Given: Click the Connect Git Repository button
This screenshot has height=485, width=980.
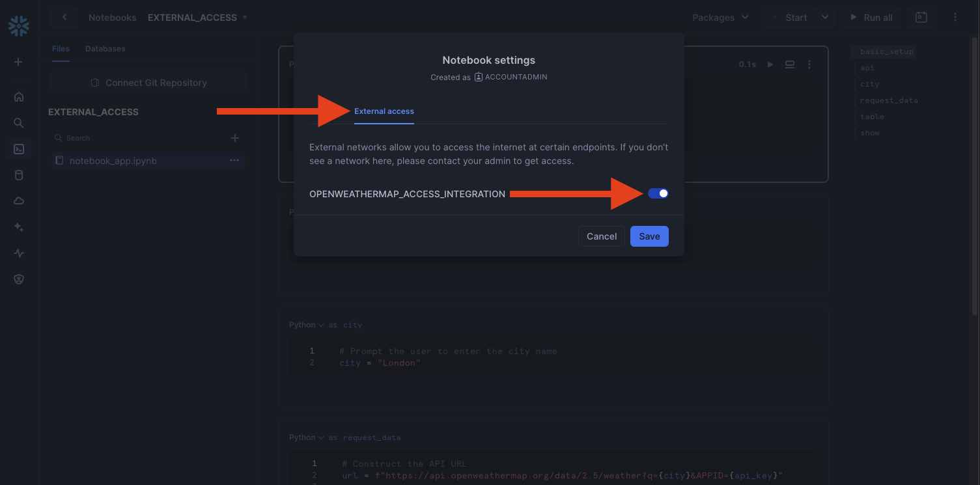Looking at the screenshot, I should point(148,83).
